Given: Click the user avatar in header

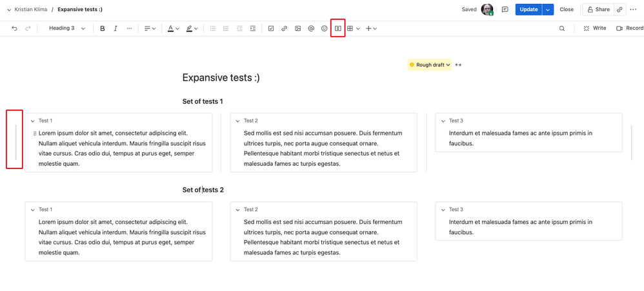Looking at the screenshot, I should click(x=487, y=10).
